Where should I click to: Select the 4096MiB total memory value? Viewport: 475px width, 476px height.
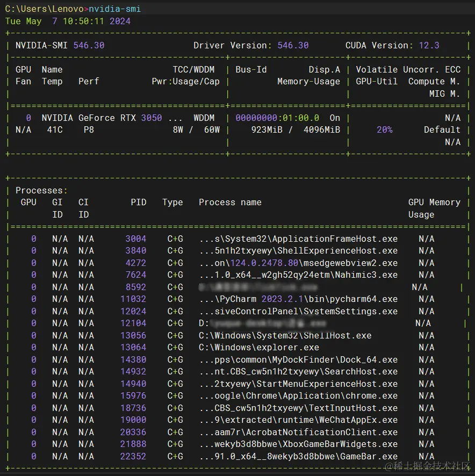coord(322,130)
